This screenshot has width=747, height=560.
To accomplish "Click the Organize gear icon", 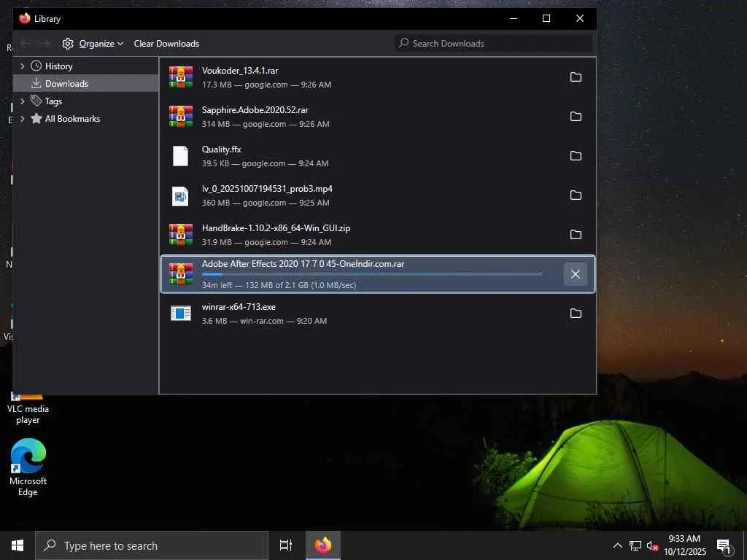I will pos(68,44).
